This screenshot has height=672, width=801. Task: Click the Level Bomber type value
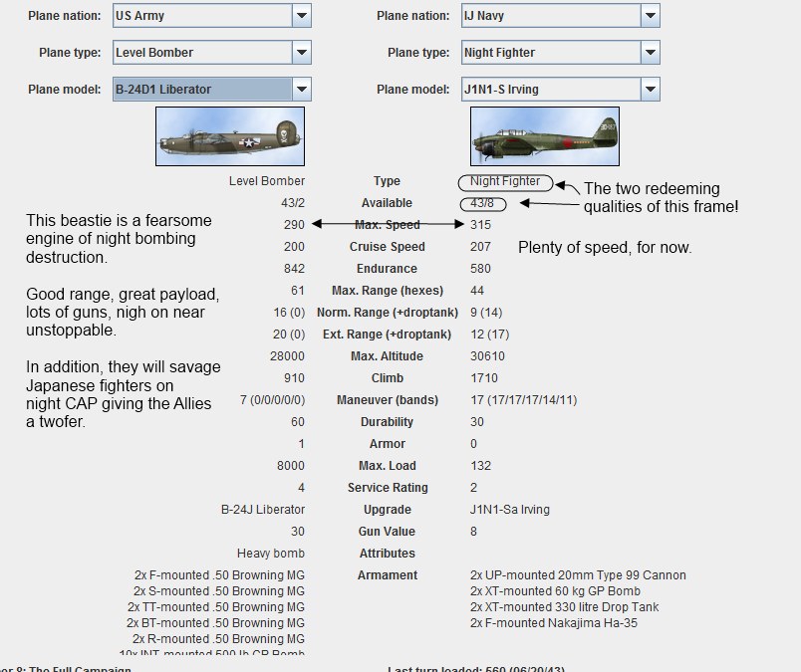click(x=267, y=181)
